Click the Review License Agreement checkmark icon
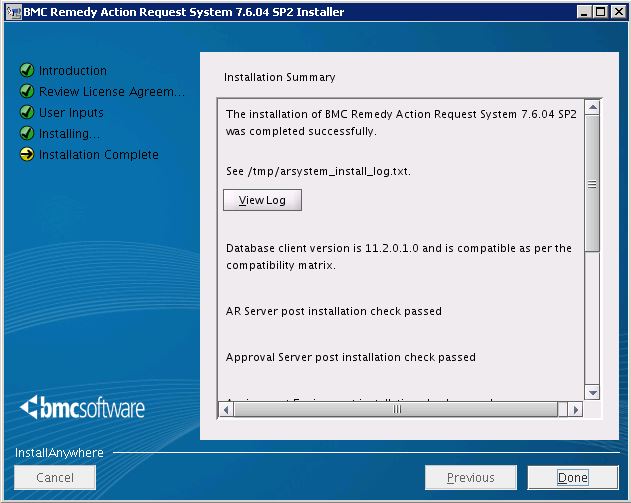The width and height of the screenshot is (631, 503). click(27, 91)
